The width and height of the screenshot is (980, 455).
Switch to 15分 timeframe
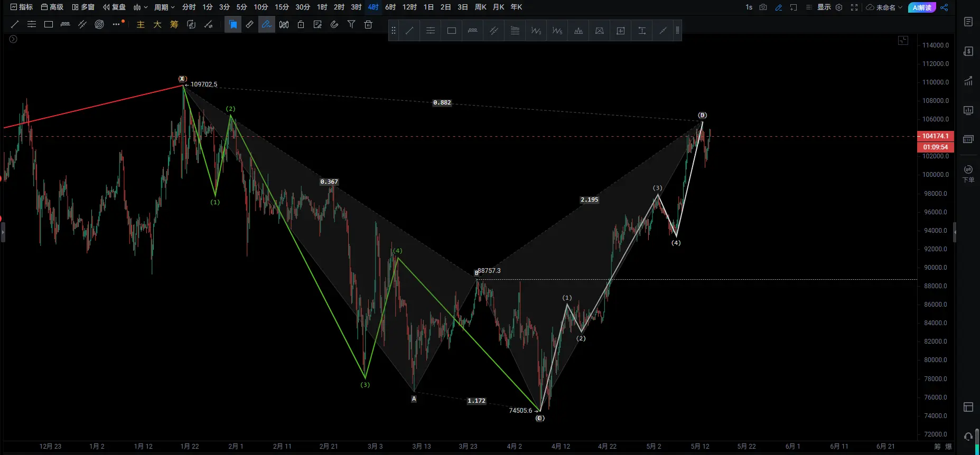click(x=282, y=7)
